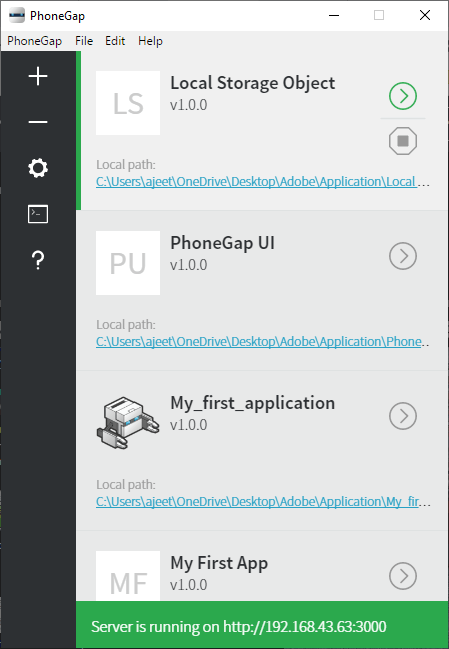Click the robot icon of My_first_application
Image resolution: width=449 pixels, height=649 pixels.
pos(128,423)
